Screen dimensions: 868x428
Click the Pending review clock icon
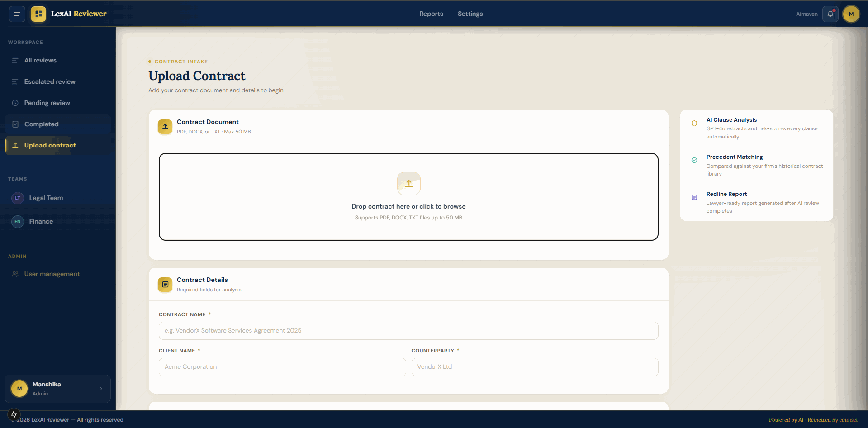[15, 103]
